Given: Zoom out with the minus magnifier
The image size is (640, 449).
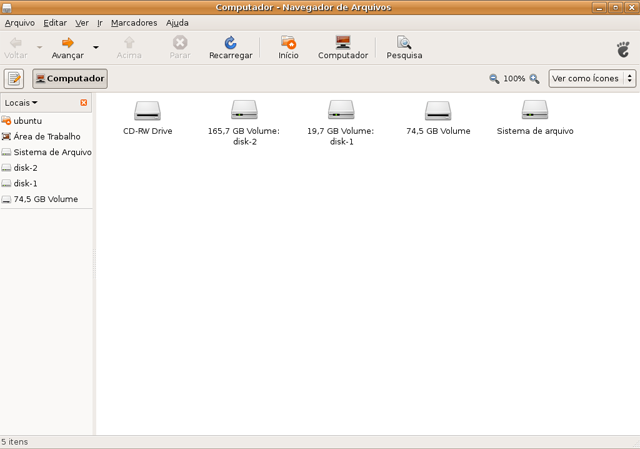Looking at the screenshot, I should coord(494,78).
